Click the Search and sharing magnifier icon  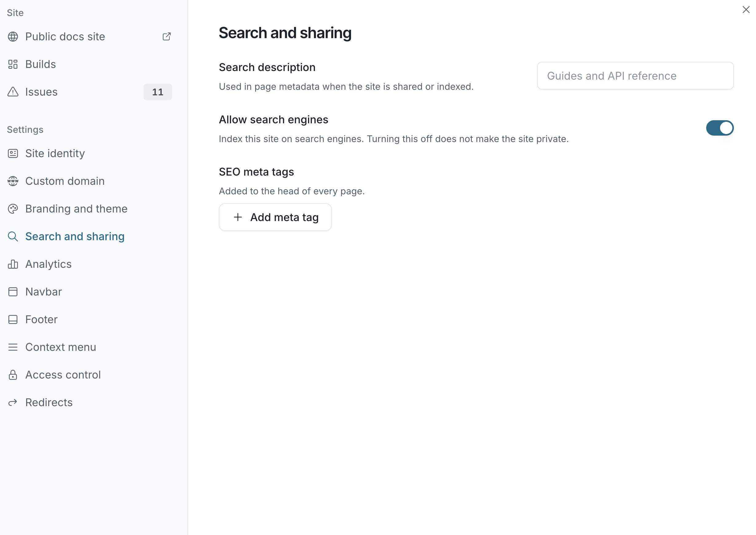pos(13,236)
